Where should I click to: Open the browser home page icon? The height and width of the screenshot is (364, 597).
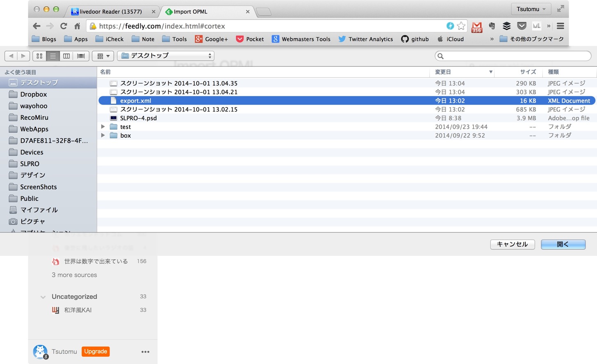click(x=77, y=26)
